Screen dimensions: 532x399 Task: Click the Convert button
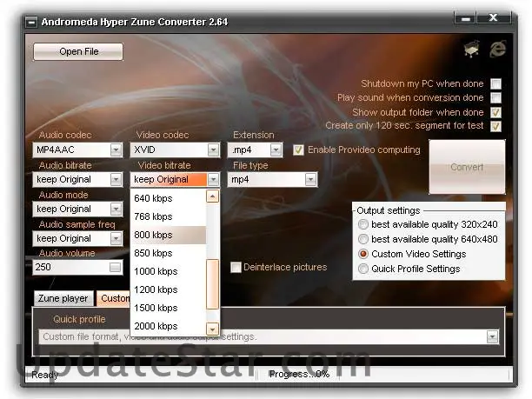467,167
